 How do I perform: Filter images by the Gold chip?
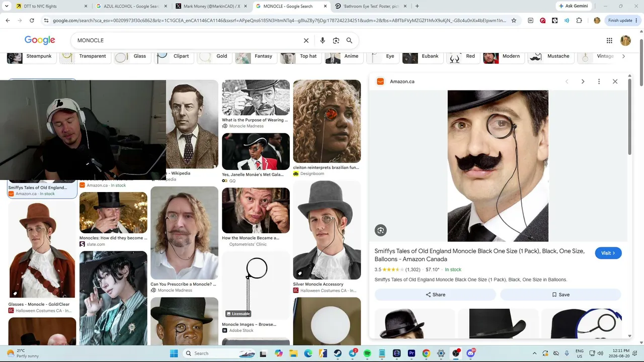(x=213, y=56)
